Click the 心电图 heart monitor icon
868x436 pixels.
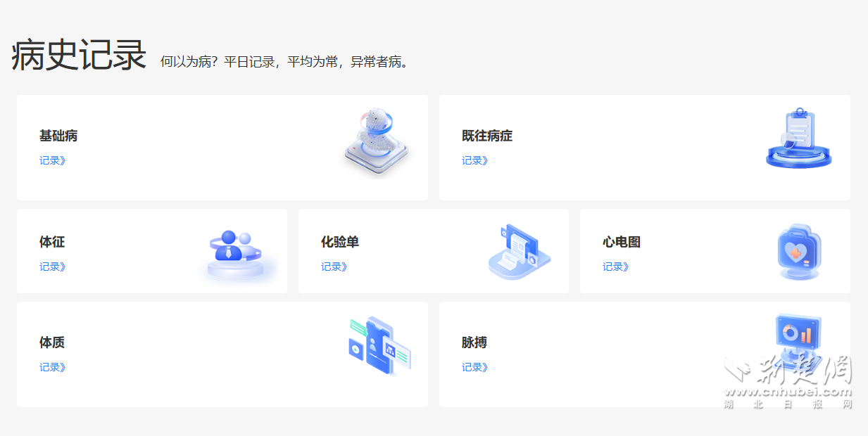799,251
